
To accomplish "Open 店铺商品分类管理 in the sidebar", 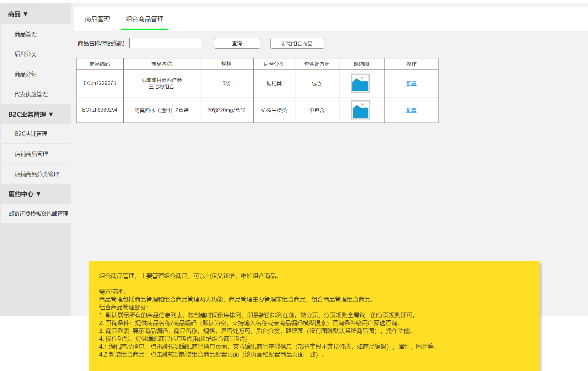I will [x=37, y=174].
